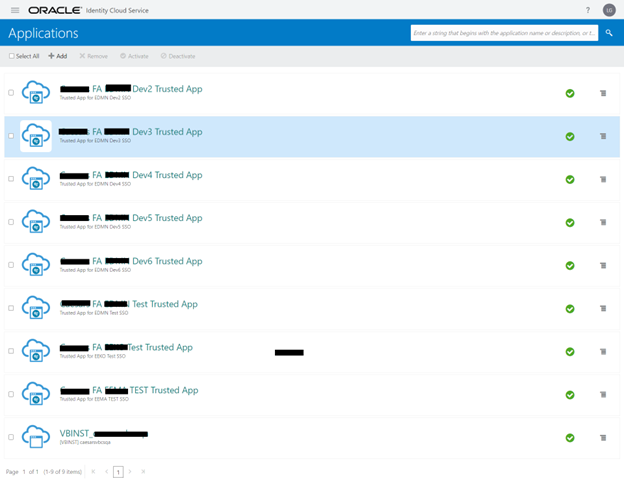Screen dimensions: 624x481
Task: Click cloud icon of Dev4 Trusted App
Action: pos(36,179)
